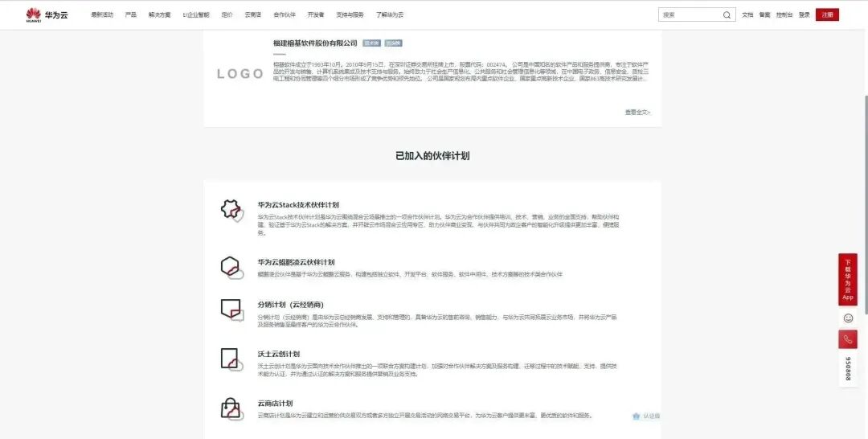Click the 华为云Stack技术伙伴计划 gear badge icon

tap(232, 211)
